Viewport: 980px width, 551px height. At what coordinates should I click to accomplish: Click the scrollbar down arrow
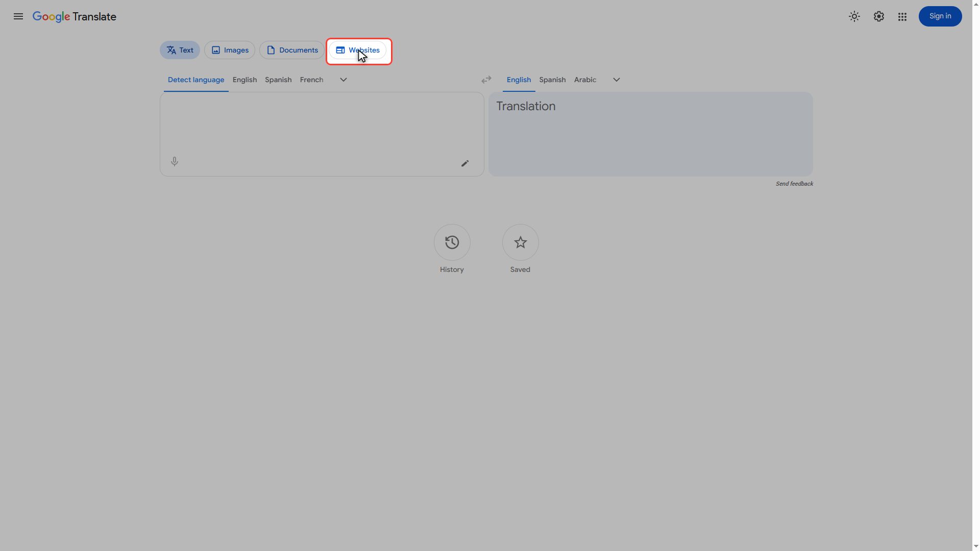coord(976,546)
